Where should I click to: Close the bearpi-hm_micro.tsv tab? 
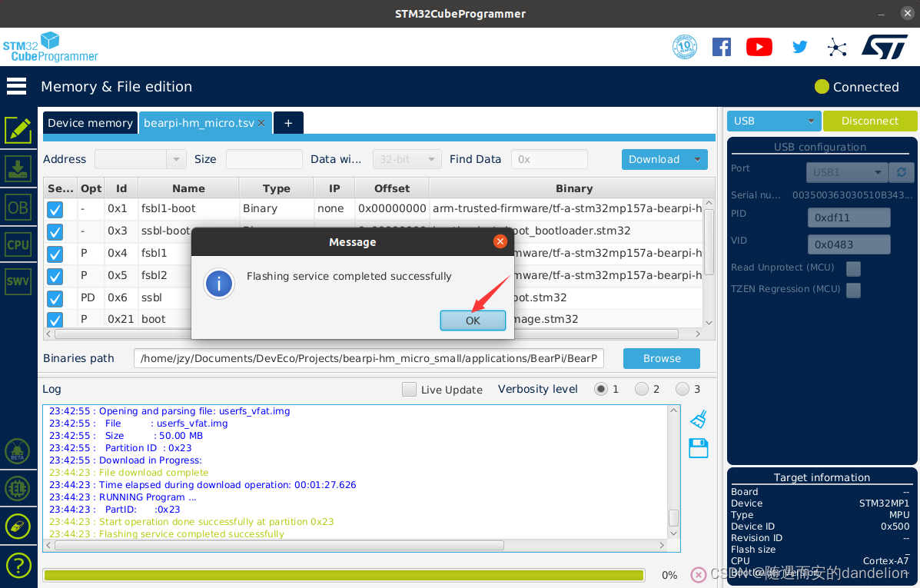261,123
